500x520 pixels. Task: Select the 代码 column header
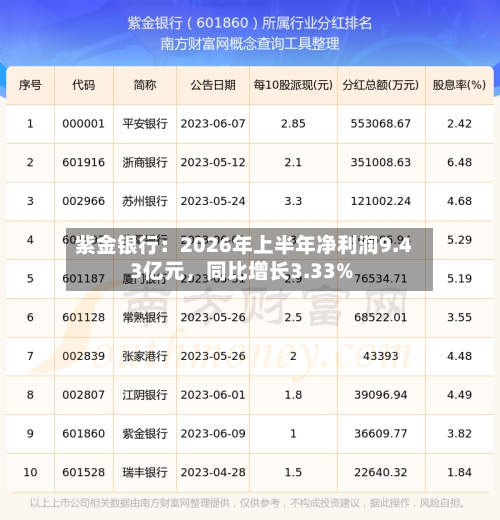84,85
